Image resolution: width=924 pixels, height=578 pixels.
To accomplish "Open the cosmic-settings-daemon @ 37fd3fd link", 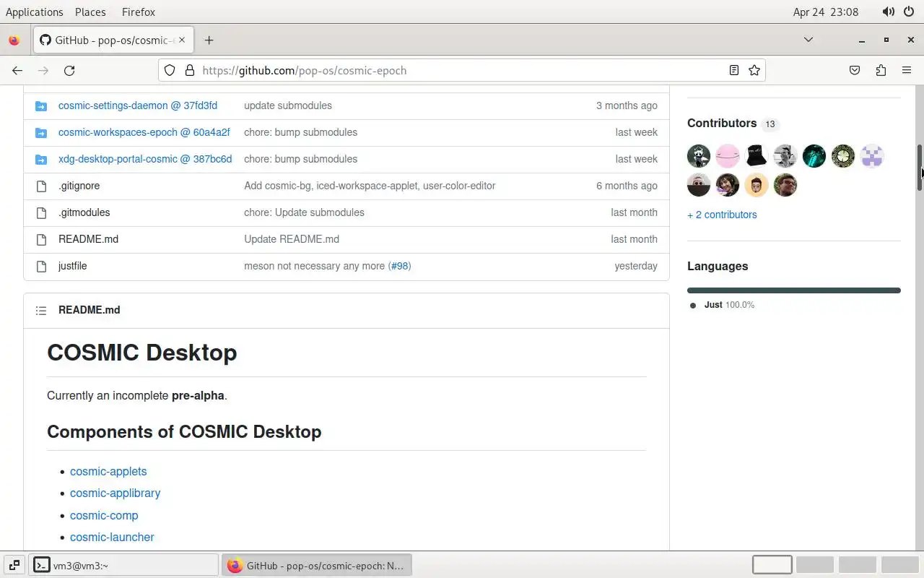I will point(138,105).
